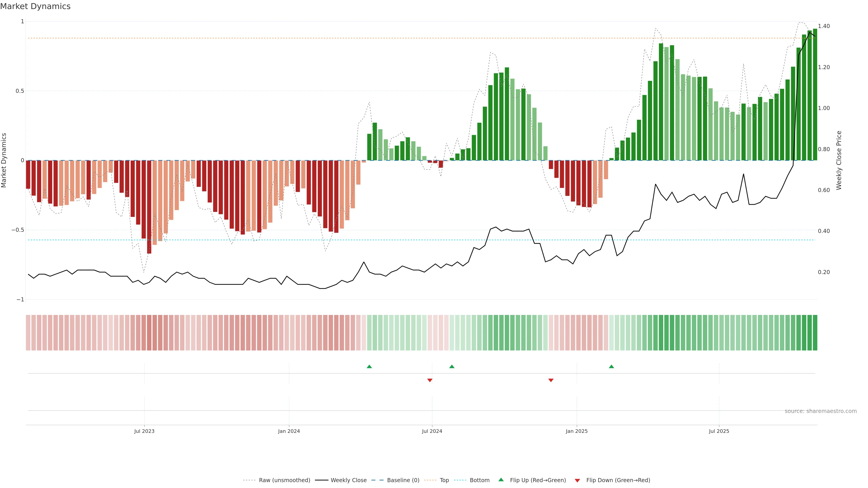Click the red flip-down triangle before Jan 2025
This screenshot has width=868, height=488.
tap(551, 380)
